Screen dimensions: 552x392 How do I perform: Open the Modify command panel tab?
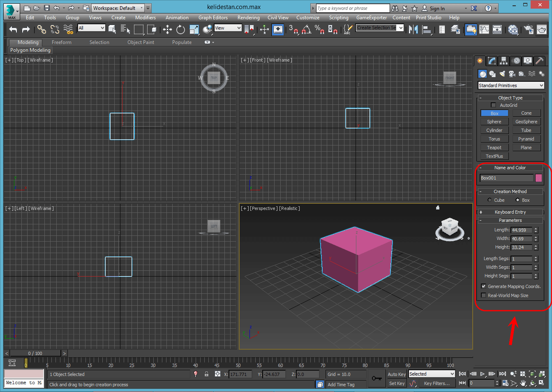point(492,61)
